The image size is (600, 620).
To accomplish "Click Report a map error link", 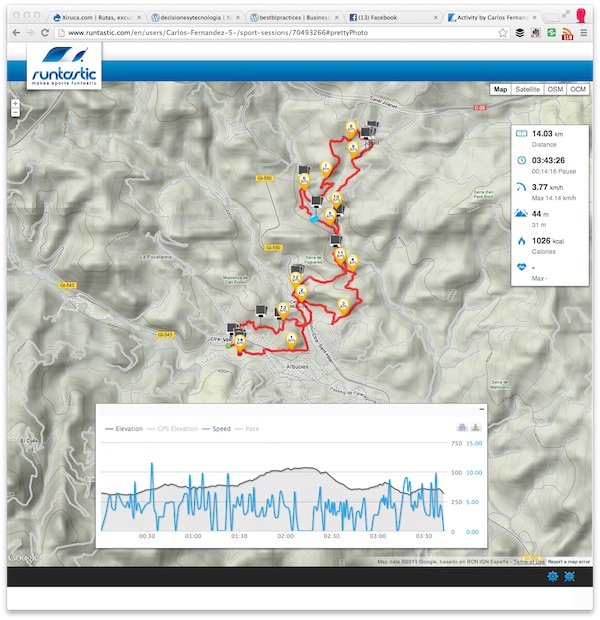I will click(x=569, y=562).
